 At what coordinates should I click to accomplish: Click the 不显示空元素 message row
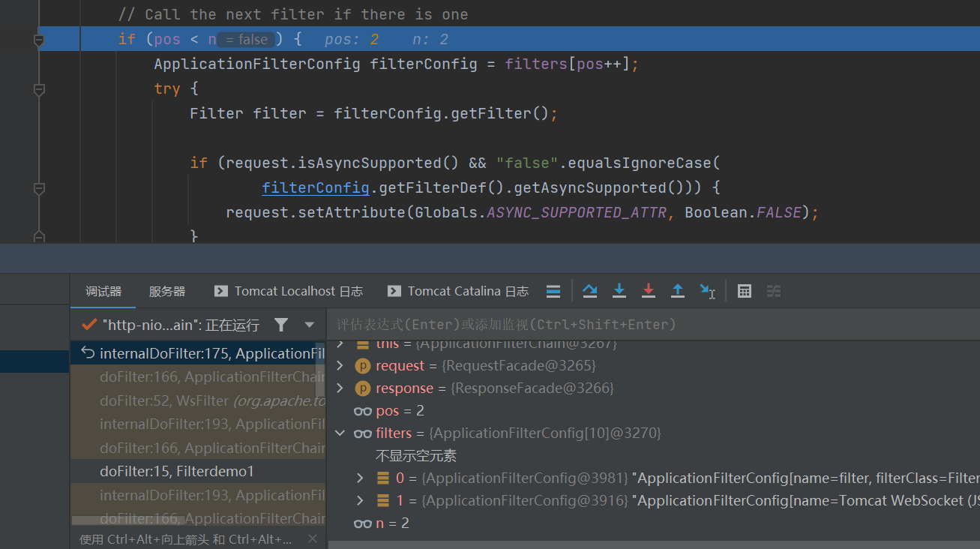click(x=416, y=455)
